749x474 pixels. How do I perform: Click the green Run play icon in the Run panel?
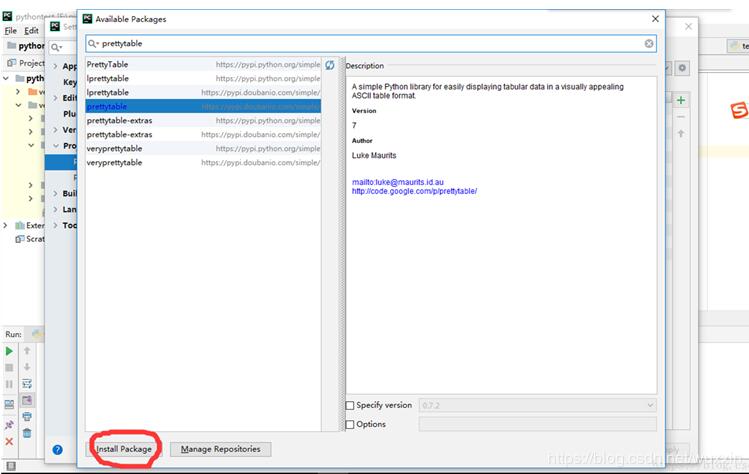pos(9,351)
